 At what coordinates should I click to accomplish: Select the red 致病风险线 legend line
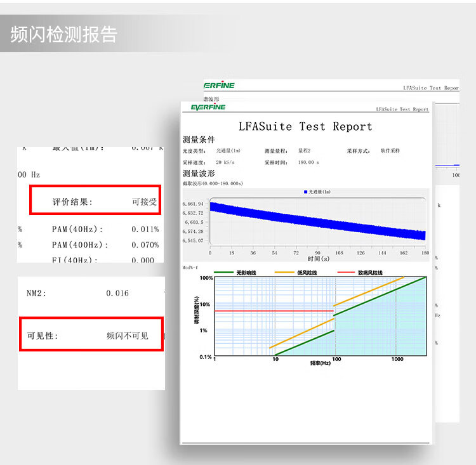pos(345,272)
